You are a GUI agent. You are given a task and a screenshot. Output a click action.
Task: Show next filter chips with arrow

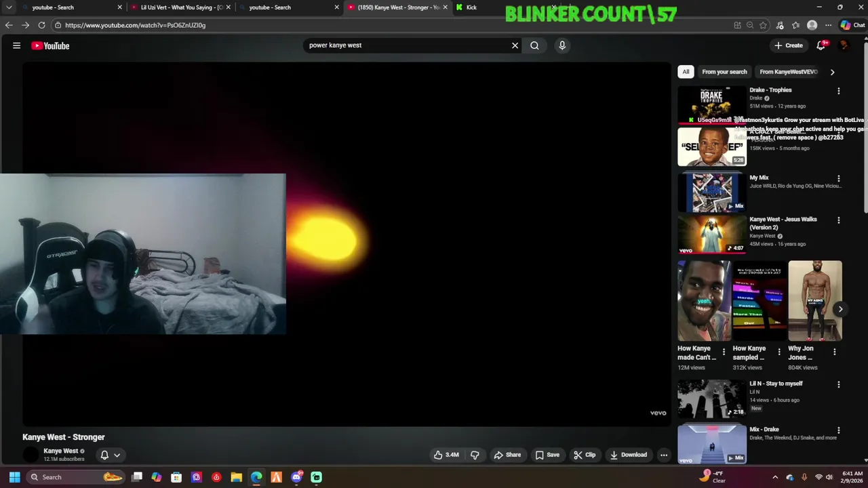tap(832, 72)
